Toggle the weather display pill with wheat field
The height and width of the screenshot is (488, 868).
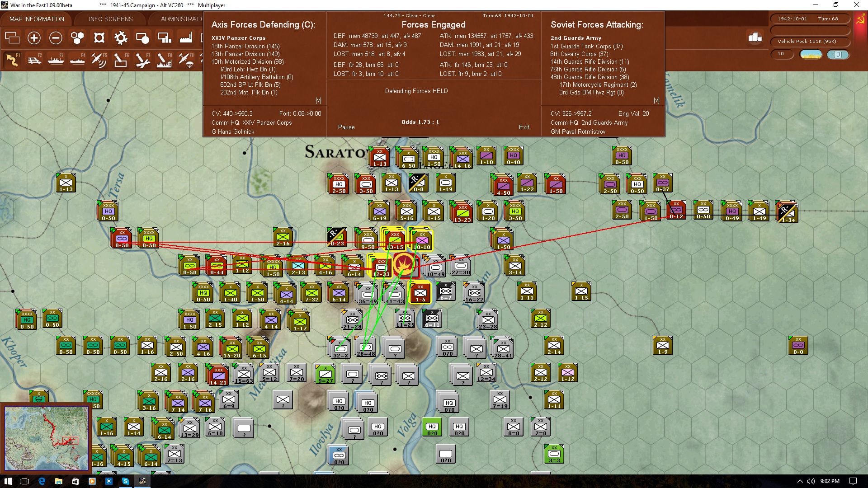coord(811,54)
